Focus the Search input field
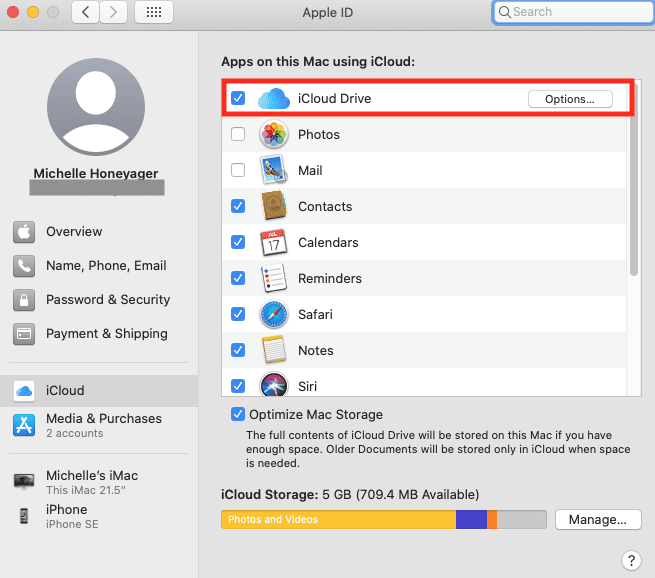This screenshot has width=655, height=578. click(x=573, y=12)
